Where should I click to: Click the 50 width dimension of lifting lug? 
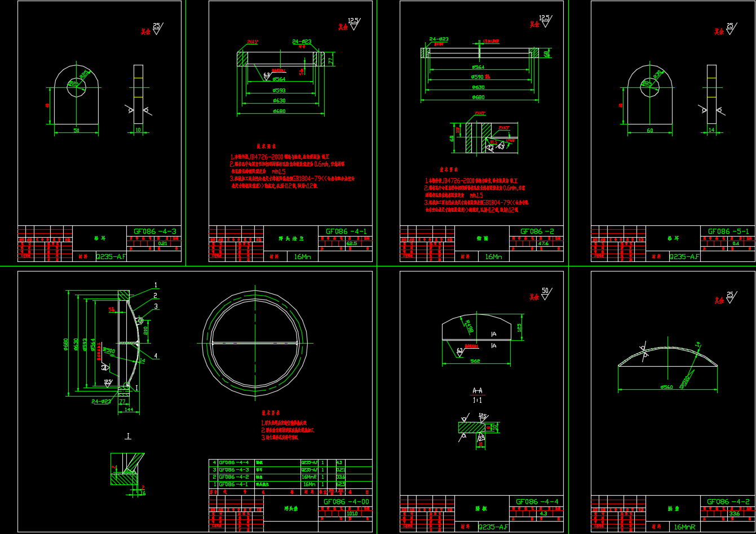tap(76, 131)
